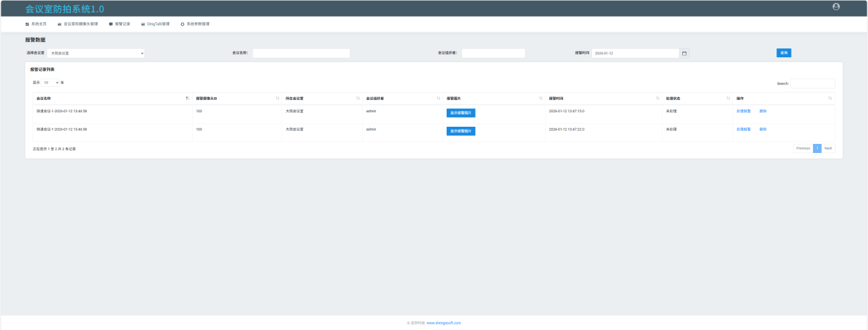Sort table by 会议名称 column arrow
This screenshot has height=330, width=868.
pyautogui.click(x=187, y=99)
